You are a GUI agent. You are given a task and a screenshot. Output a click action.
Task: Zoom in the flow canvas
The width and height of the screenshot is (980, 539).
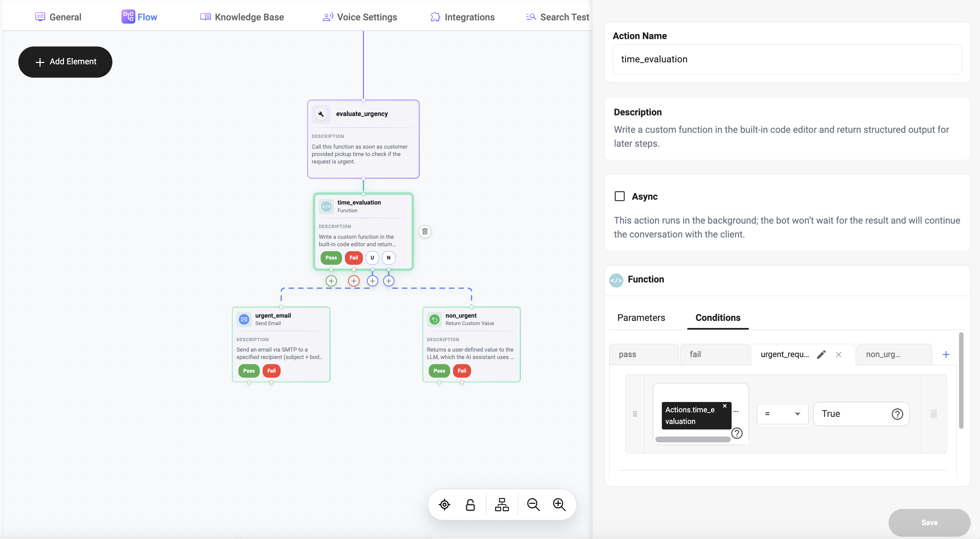click(x=559, y=505)
